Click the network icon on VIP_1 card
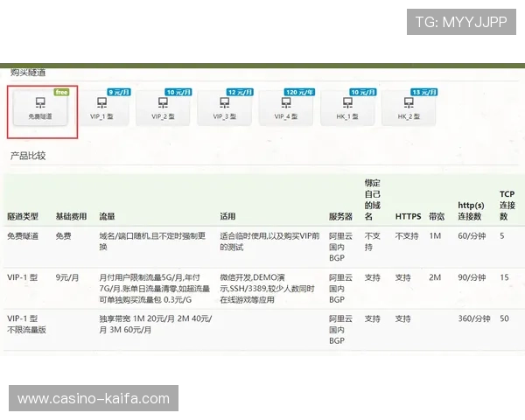The width and height of the screenshot is (525, 420). tap(101, 102)
